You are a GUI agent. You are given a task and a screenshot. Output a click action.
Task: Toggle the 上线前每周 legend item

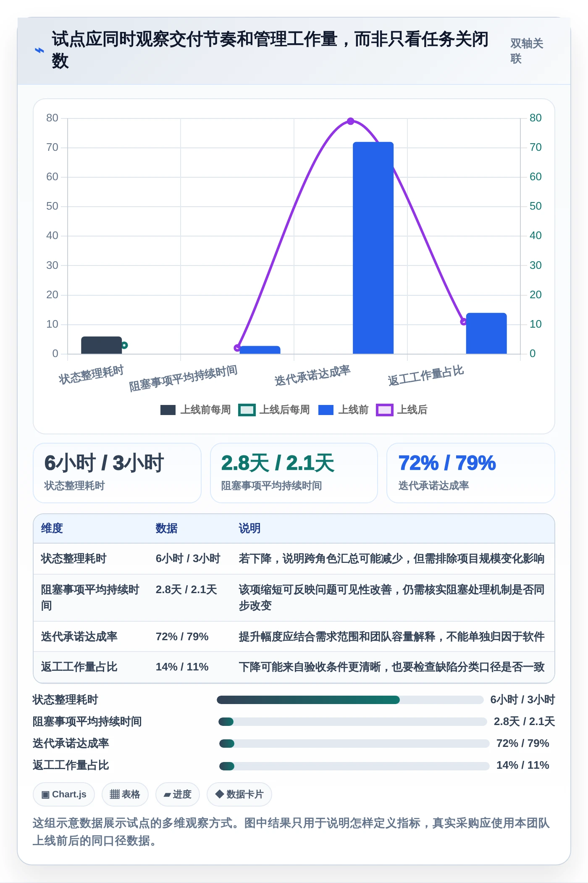pos(195,410)
